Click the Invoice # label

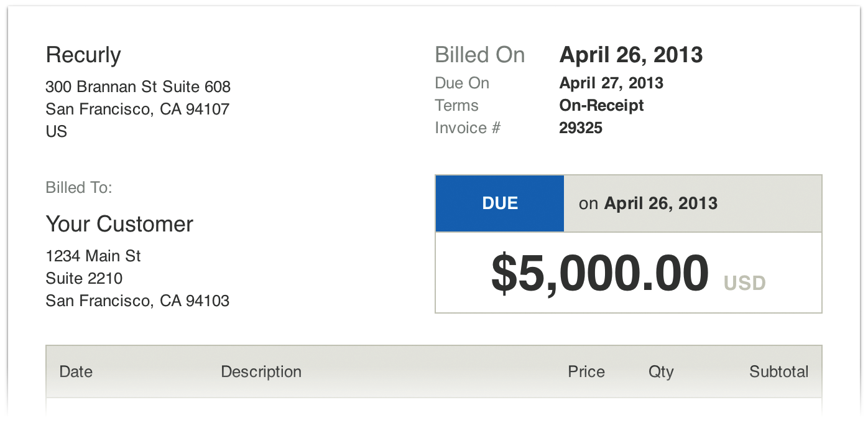[468, 128]
